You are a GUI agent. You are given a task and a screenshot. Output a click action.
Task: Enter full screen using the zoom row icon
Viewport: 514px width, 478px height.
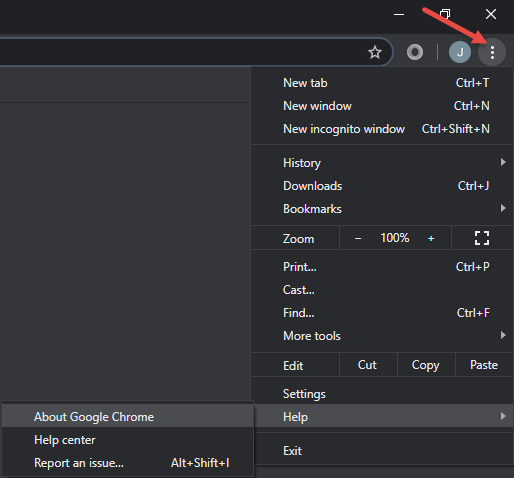(x=482, y=238)
